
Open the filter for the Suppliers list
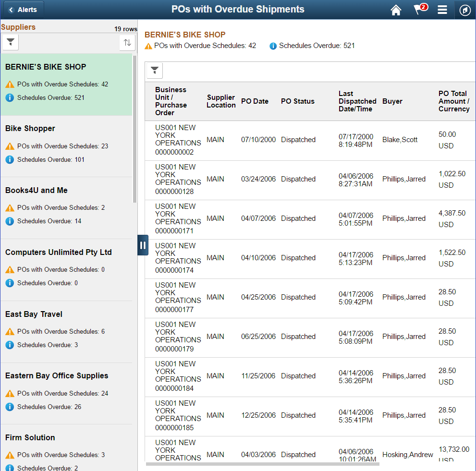point(10,42)
